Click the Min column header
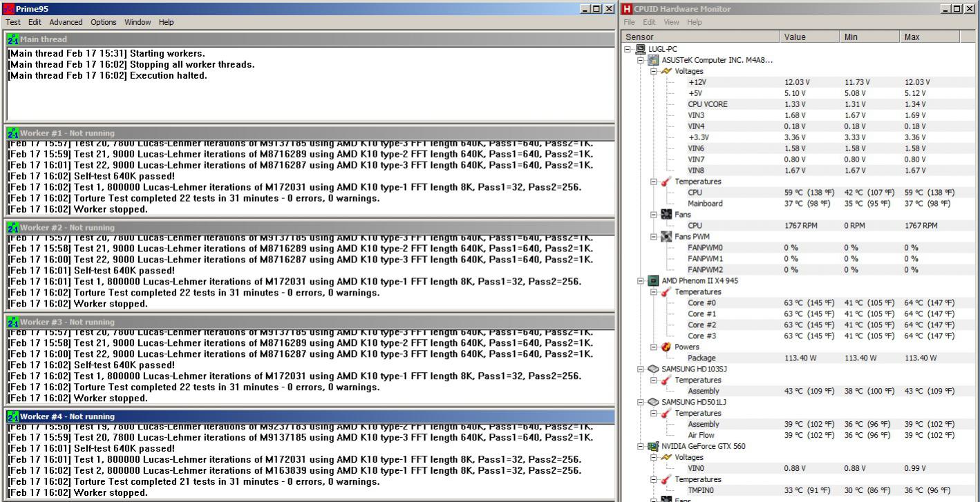The image size is (980, 502). click(x=870, y=37)
